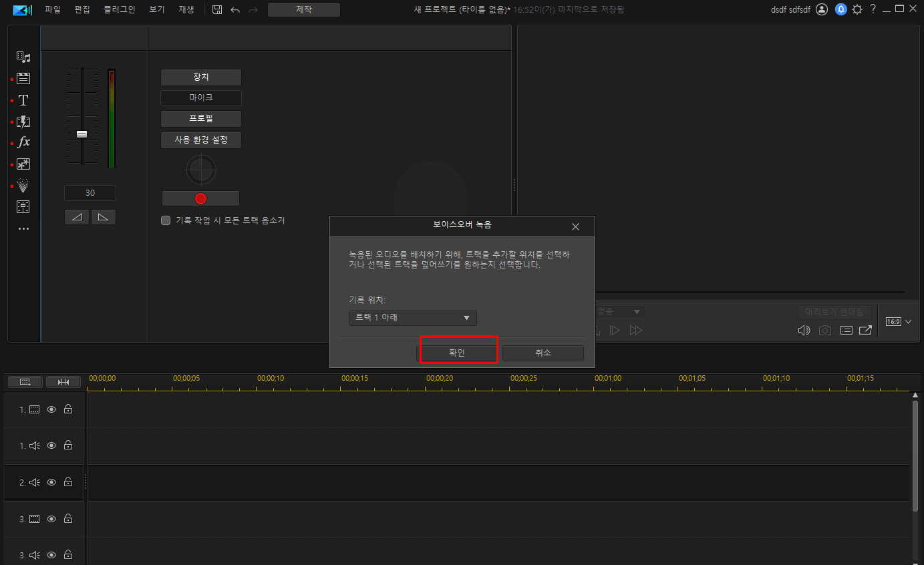
Task: Open the user account avatar icon
Action: point(822,9)
